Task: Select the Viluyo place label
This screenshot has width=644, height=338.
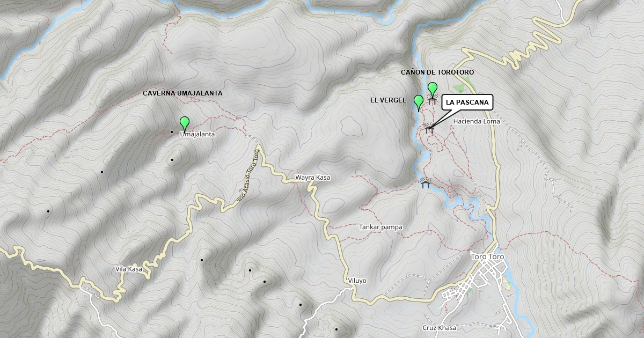Action: 357,281
